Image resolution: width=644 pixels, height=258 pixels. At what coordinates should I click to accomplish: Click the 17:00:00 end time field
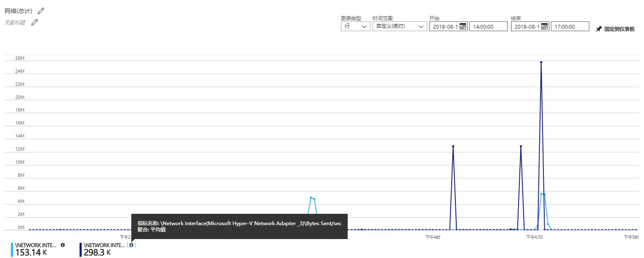[569, 27]
